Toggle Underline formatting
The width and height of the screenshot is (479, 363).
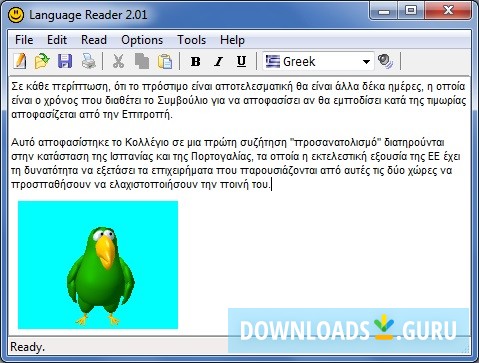(x=241, y=61)
